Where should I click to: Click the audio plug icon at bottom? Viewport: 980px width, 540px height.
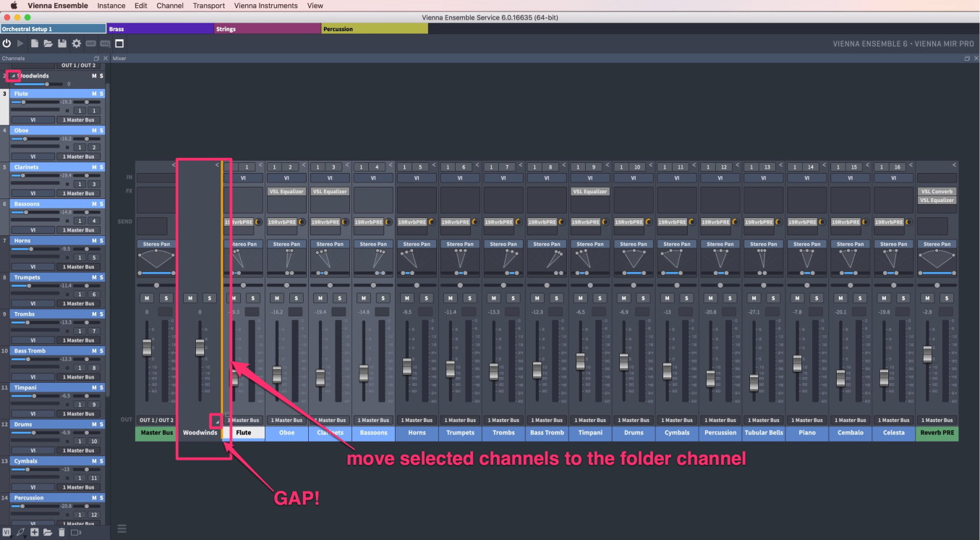click(x=20, y=532)
